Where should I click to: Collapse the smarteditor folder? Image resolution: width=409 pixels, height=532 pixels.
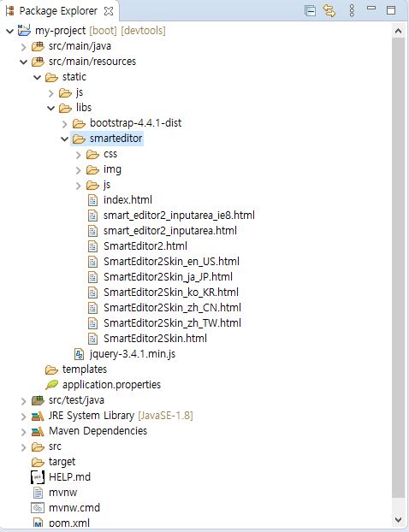(x=64, y=139)
